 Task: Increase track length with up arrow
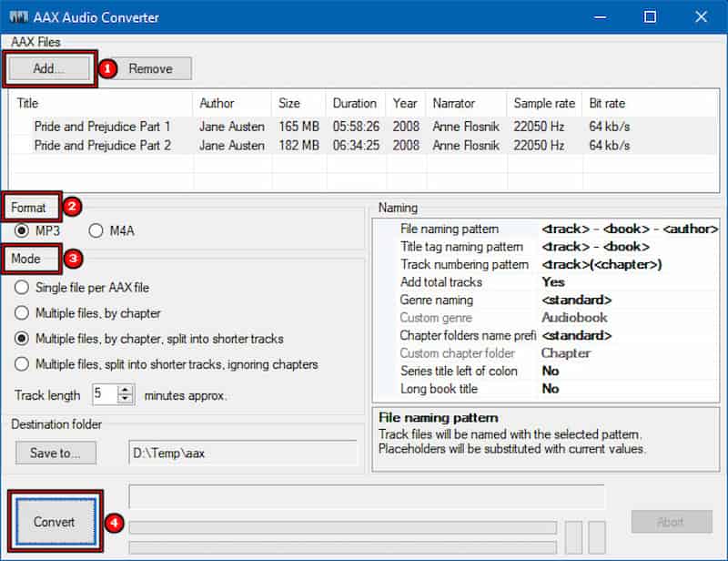[x=125, y=390]
